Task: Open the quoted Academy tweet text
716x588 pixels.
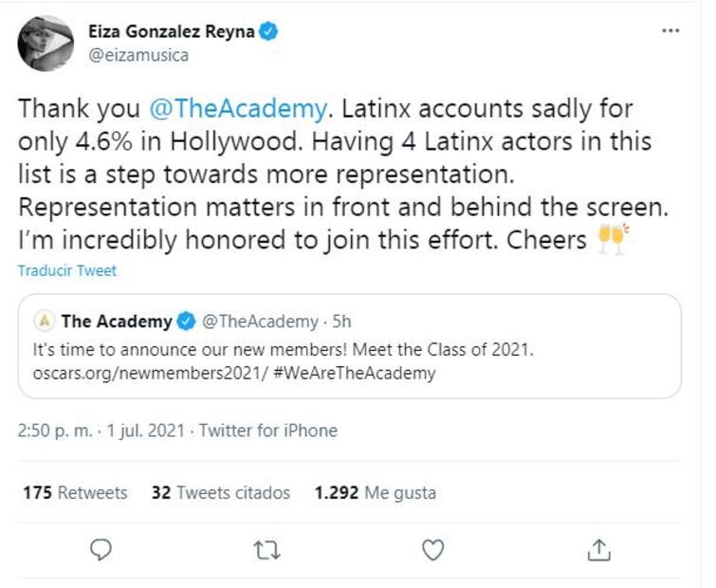Action: pyautogui.click(x=285, y=360)
